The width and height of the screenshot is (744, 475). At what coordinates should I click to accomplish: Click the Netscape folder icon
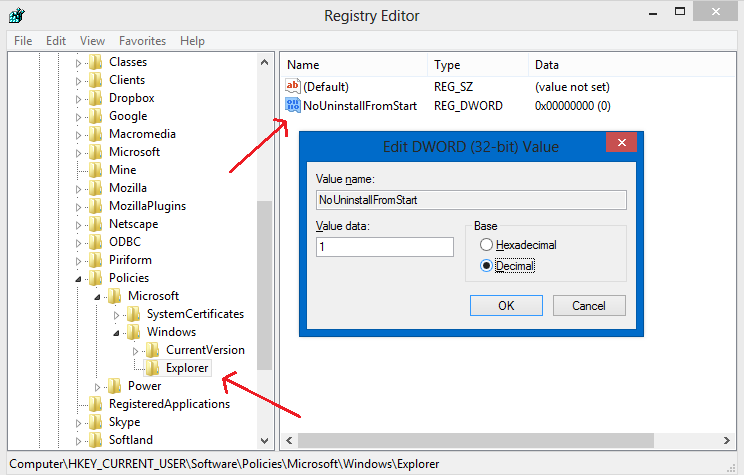(x=96, y=224)
